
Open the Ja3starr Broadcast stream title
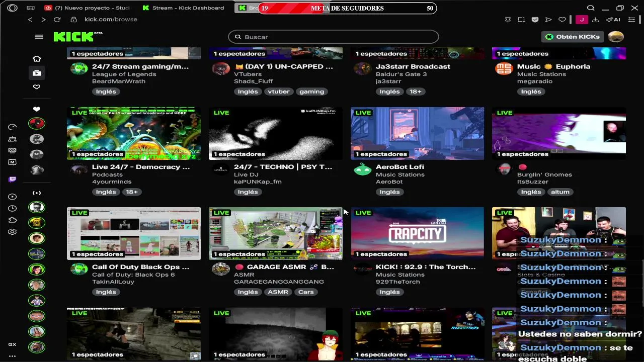413,66
